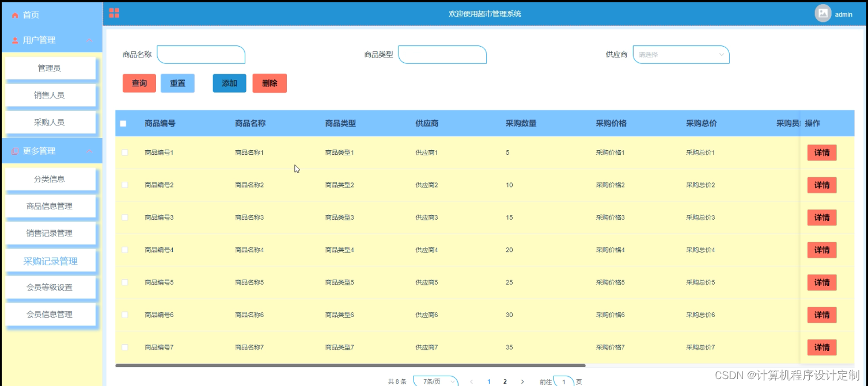Select 销售人员 menu item
The image size is (868, 386).
50,95
